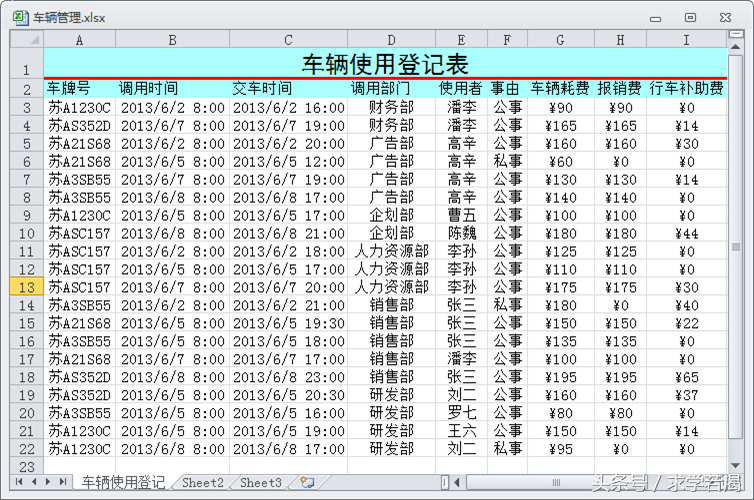Click the vertical split box above scrollbar
Viewport: 754px width, 500px height.
coord(735,34)
